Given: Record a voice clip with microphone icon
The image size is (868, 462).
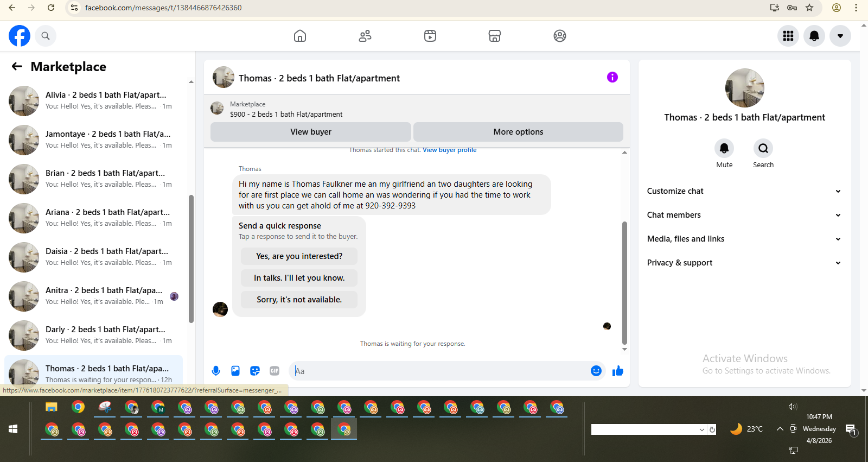Looking at the screenshot, I should pyautogui.click(x=216, y=371).
